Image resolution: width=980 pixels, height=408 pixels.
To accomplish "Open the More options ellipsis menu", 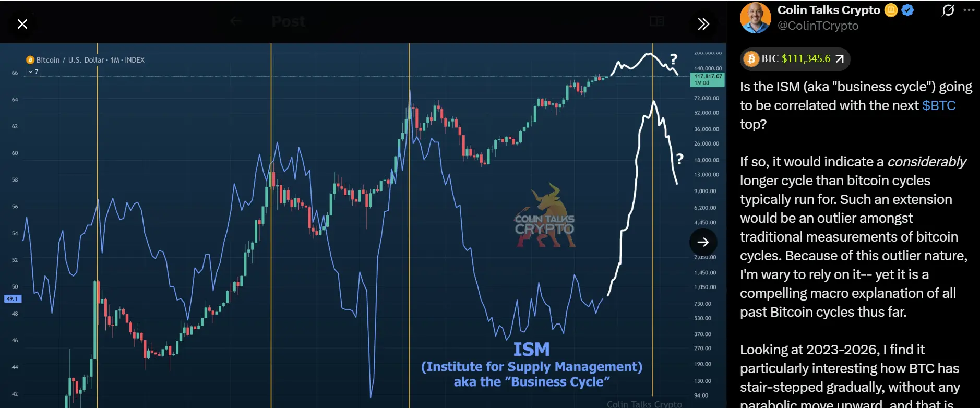I will (x=969, y=10).
